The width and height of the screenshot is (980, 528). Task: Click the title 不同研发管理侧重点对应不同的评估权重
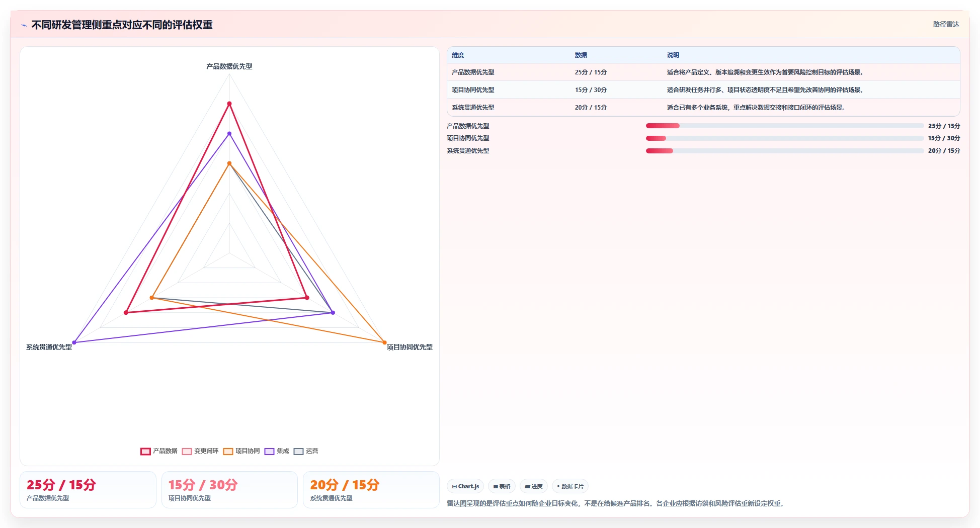pos(122,25)
